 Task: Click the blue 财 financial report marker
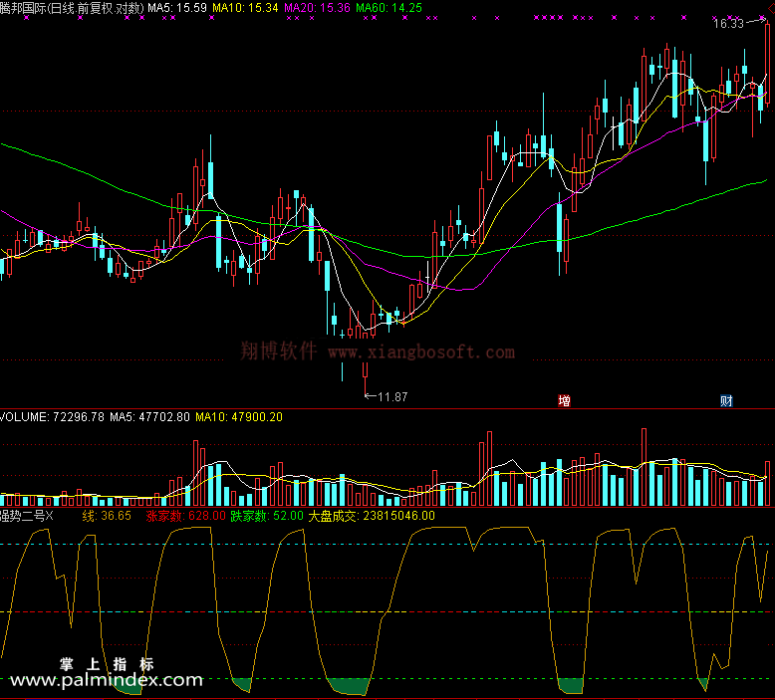point(726,400)
